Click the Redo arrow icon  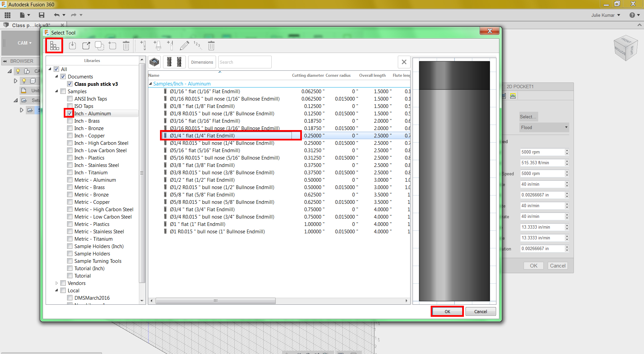[x=74, y=15]
